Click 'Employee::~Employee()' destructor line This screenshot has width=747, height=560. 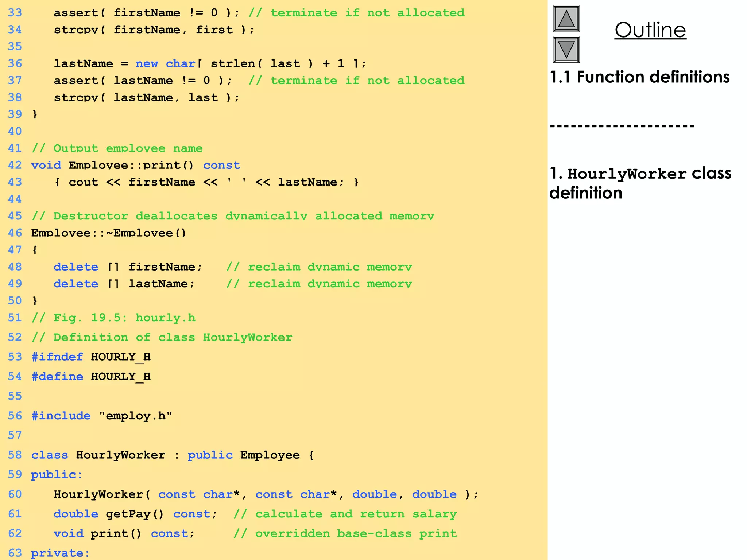click(x=109, y=233)
